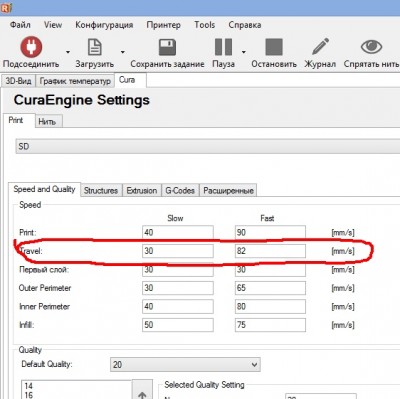400x399 pixels.
Task: Expand the arrow next to Пауза
Action: click(x=244, y=52)
